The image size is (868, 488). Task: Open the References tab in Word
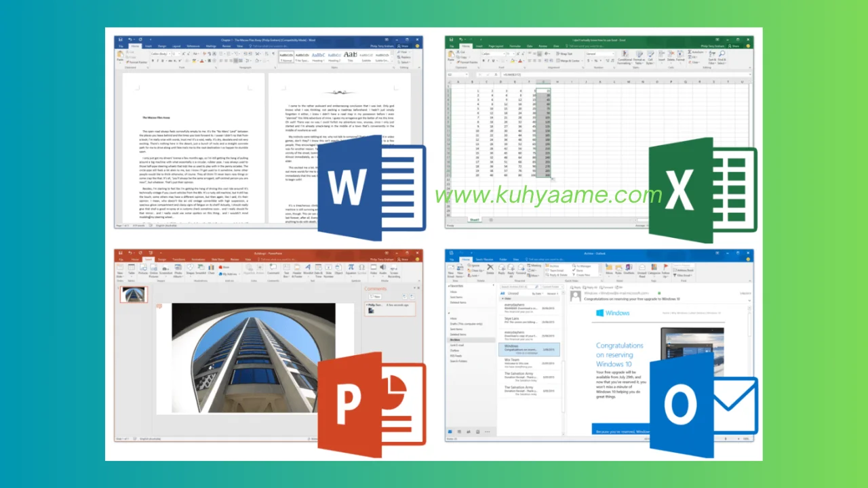[193, 46]
